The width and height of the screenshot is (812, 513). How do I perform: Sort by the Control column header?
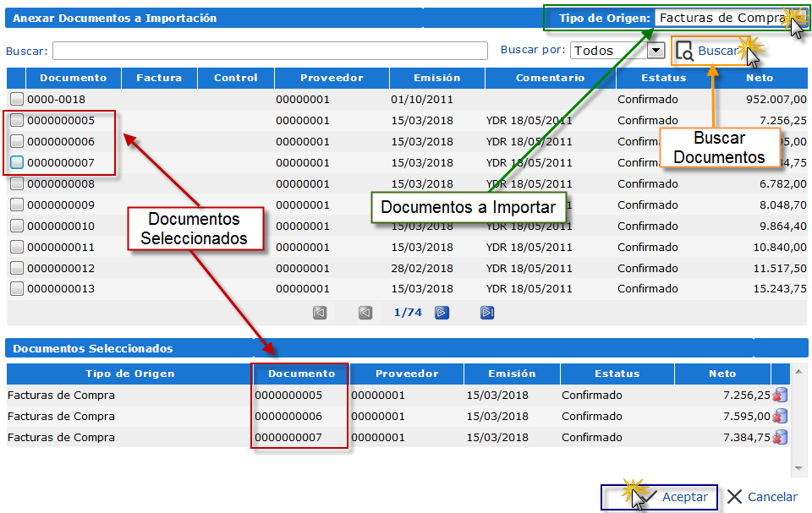236,78
